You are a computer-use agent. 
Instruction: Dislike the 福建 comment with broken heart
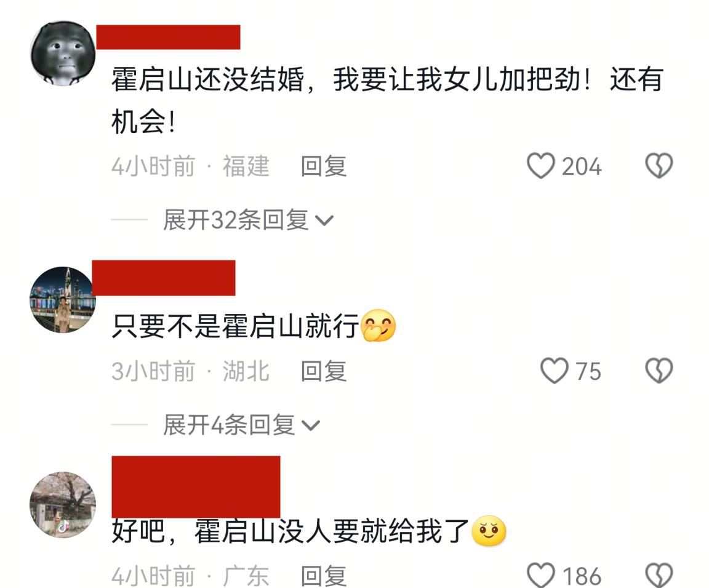point(659,166)
